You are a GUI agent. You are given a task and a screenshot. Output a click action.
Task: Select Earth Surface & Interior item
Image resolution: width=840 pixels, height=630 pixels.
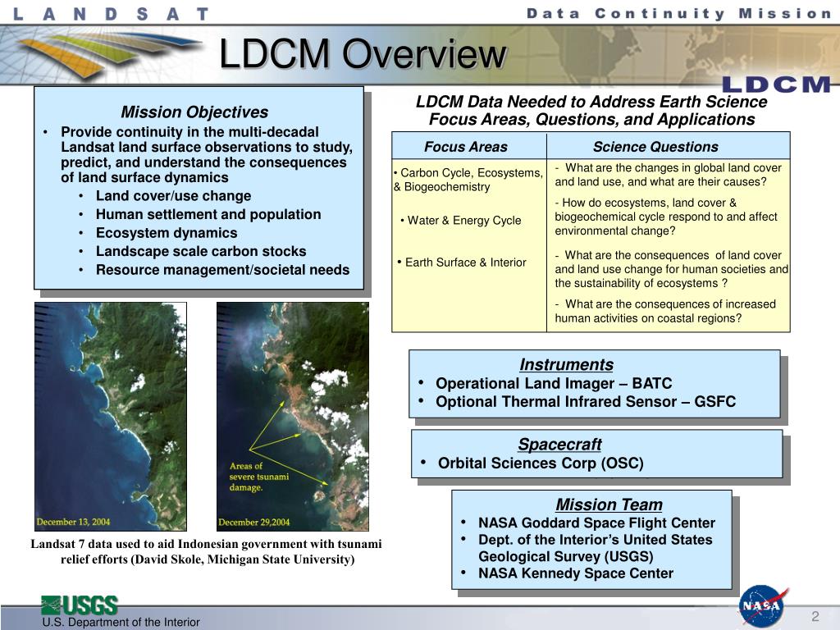[462, 262]
